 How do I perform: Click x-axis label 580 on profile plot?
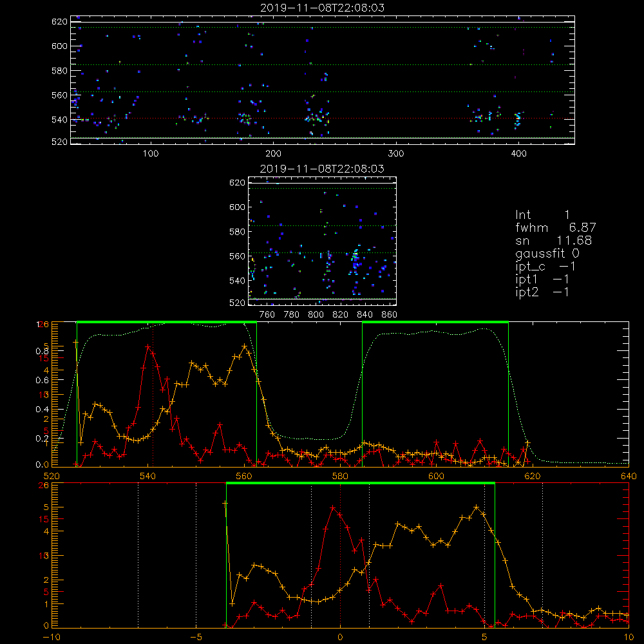click(x=340, y=476)
